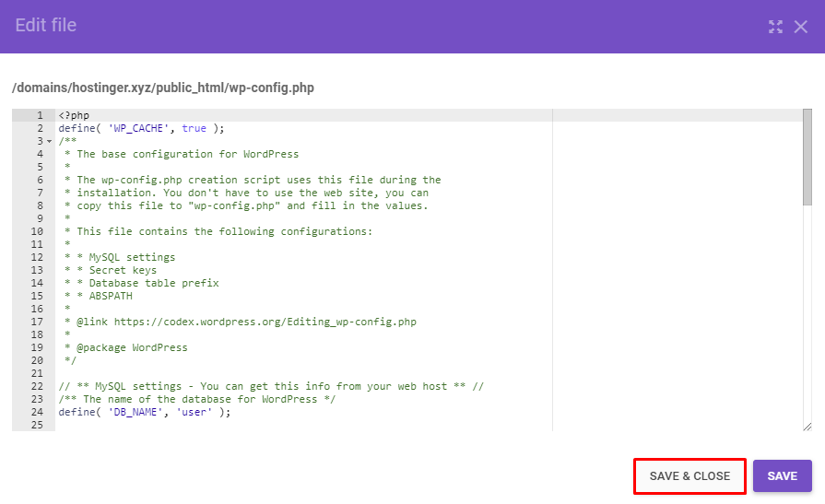Click the fullscreen expand icon
Viewport: 825px width, 504px height.
[x=775, y=27]
